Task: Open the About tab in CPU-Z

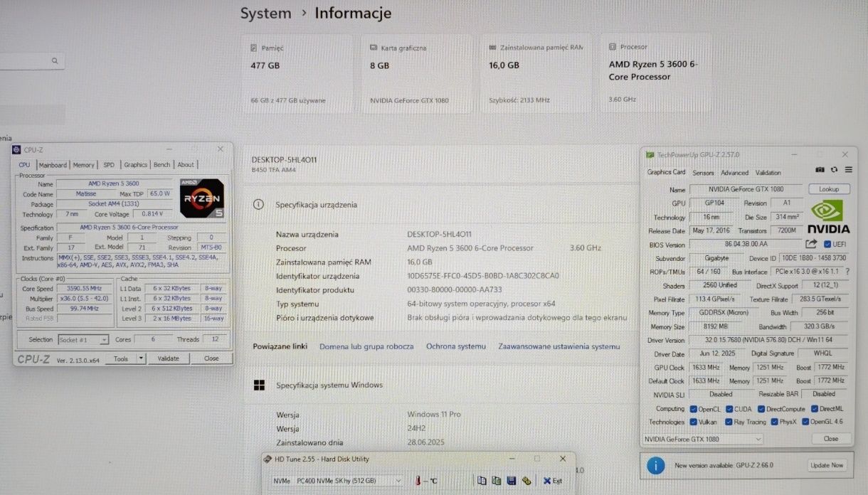Action: tap(186, 164)
